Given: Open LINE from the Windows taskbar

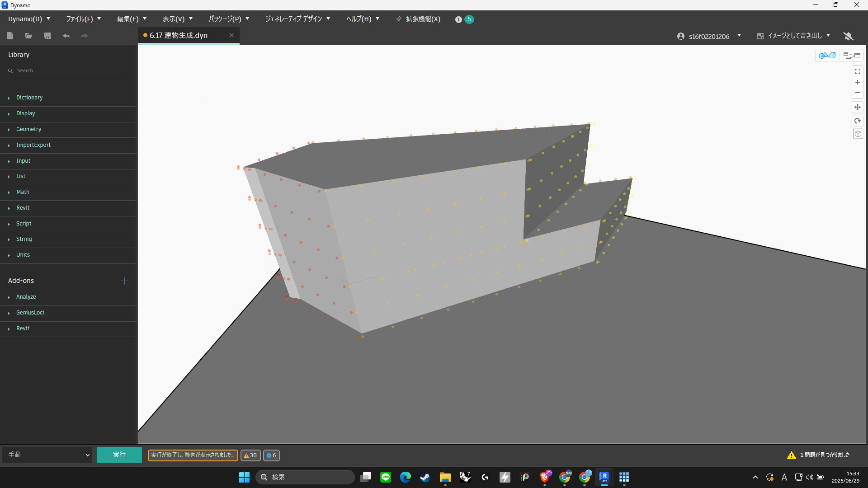Looking at the screenshot, I should (x=386, y=477).
